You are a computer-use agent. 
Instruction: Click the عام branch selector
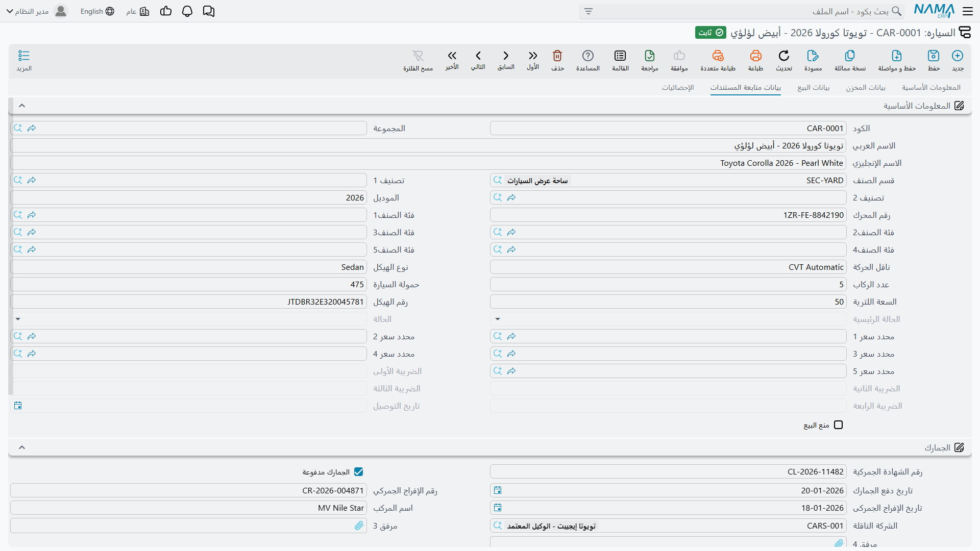[138, 11]
